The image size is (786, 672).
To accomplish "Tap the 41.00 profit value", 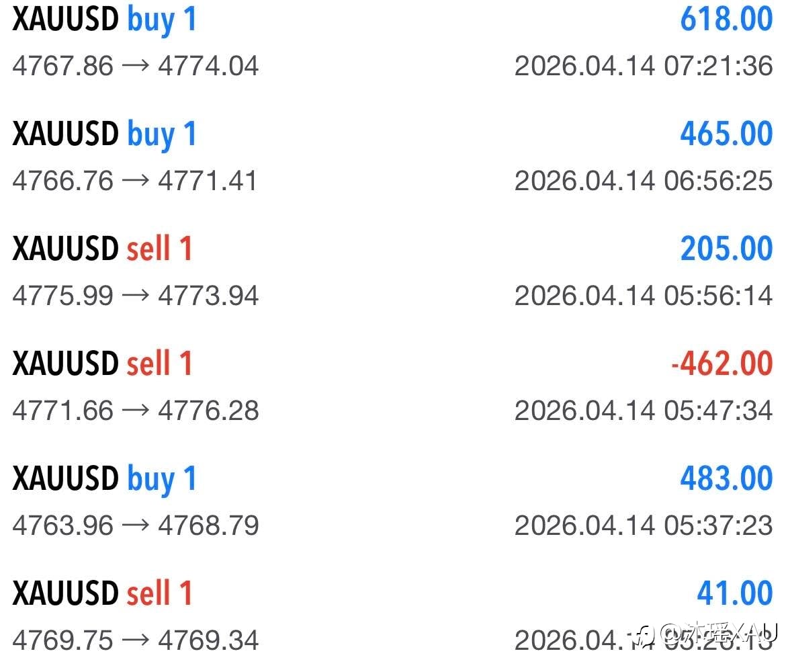I will 734,593.
